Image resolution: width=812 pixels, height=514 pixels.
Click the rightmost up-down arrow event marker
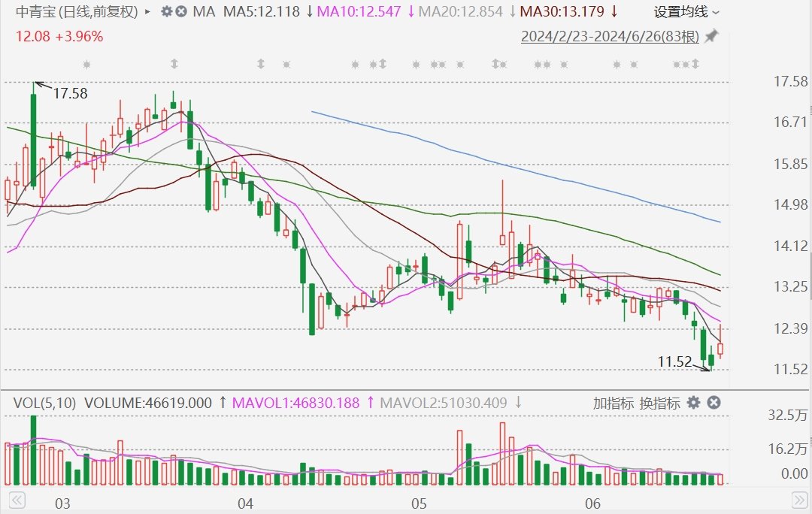tap(695, 64)
